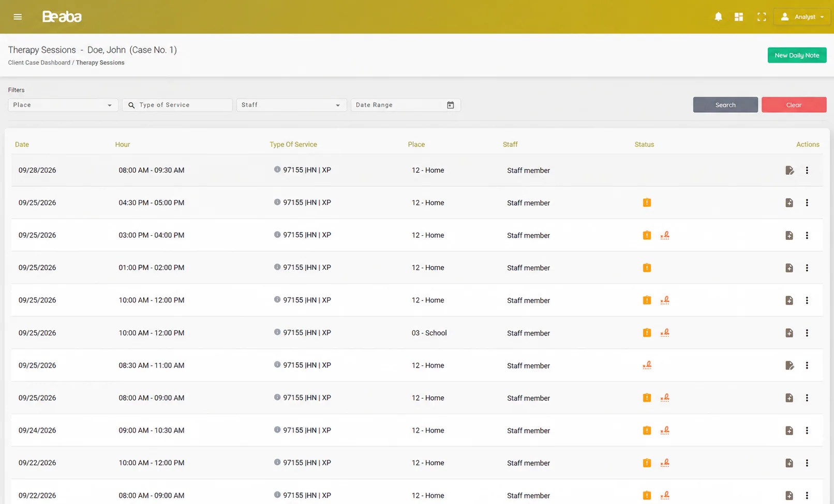Select the 09/24/2026 date cell
The width and height of the screenshot is (834, 504).
click(37, 430)
